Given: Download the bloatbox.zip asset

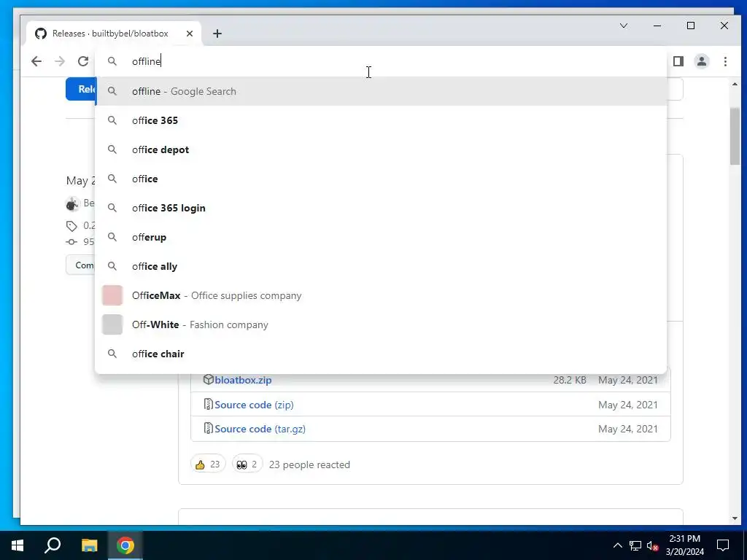Looking at the screenshot, I should pyautogui.click(x=243, y=380).
